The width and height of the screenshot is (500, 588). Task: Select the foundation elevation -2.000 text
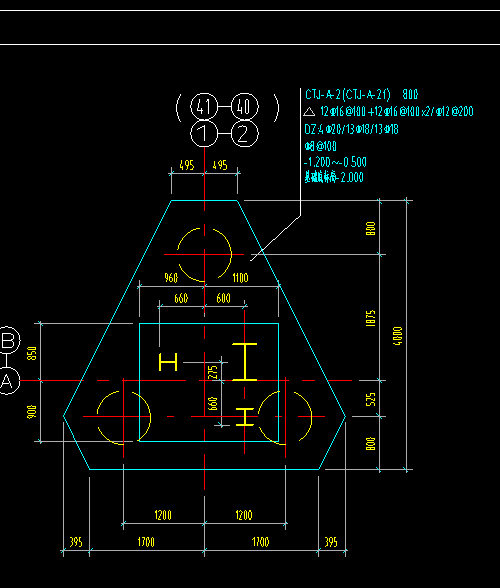coord(334,177)
